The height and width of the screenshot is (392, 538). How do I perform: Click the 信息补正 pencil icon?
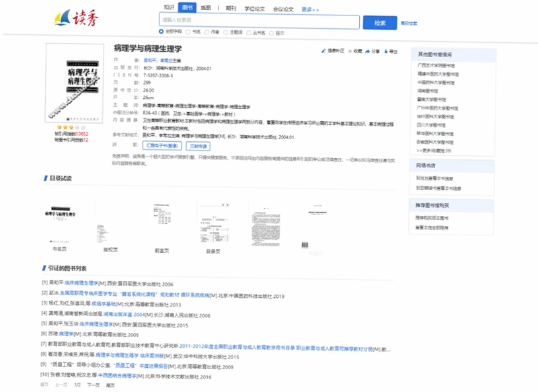[323, 51]
